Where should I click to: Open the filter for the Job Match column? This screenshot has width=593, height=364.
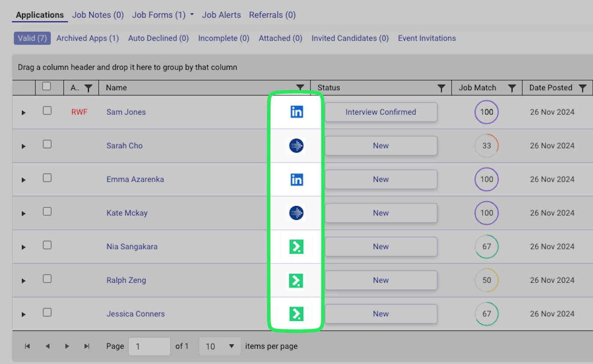point(512,88)
